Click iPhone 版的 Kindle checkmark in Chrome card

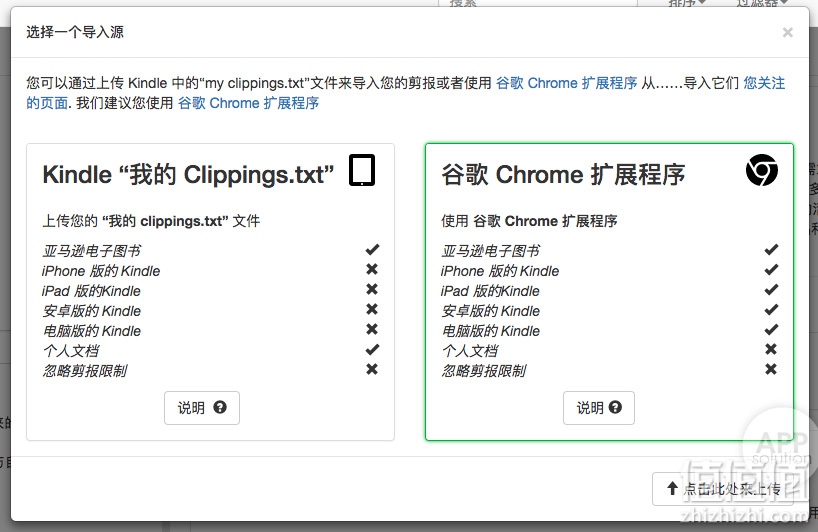(771, 270)
